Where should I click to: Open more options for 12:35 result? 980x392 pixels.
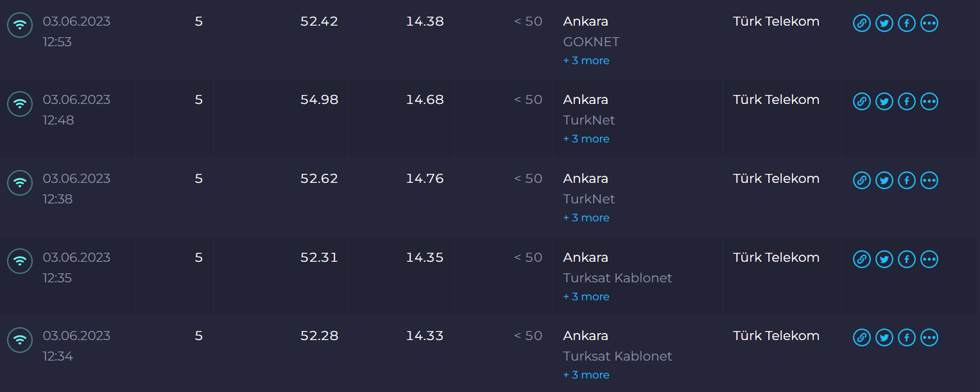pos(929,260)
